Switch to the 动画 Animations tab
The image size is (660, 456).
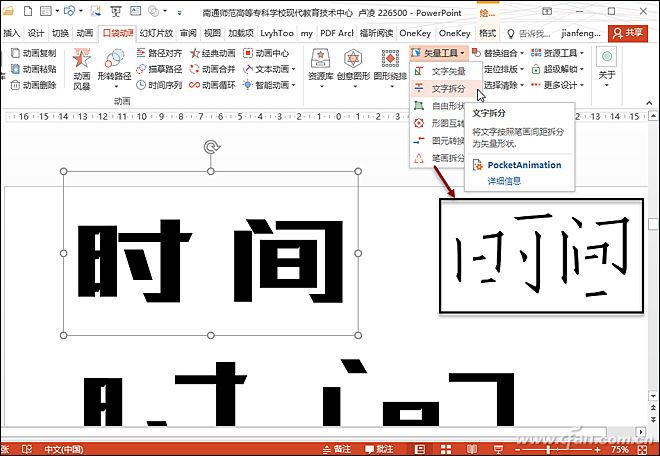[x=85, y=33]
